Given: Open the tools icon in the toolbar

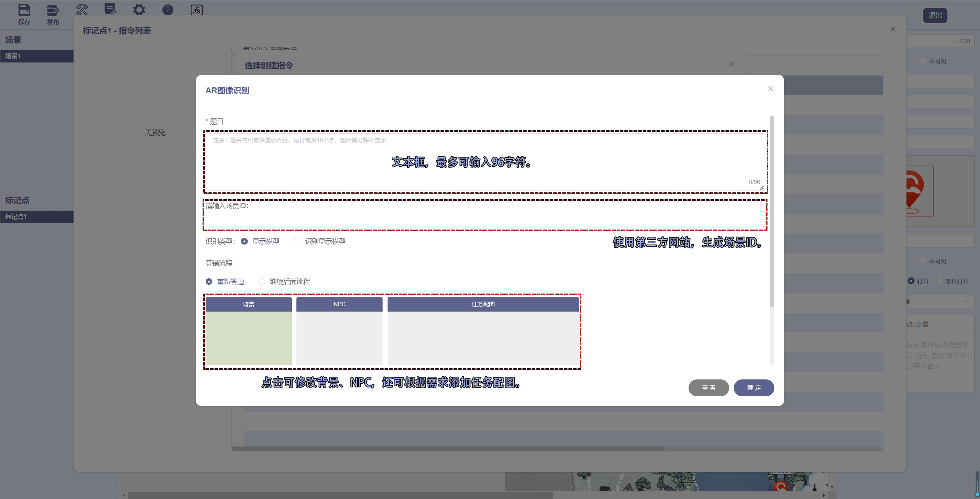Looking at the screenshot, I should coord(82,10).
